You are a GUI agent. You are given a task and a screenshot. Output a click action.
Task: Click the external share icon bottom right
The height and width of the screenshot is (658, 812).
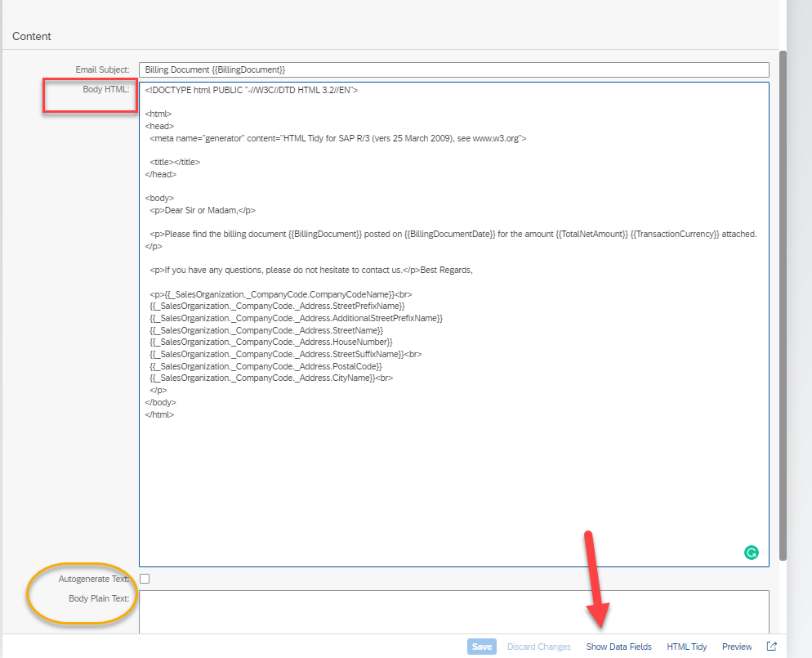click(771, 646)
